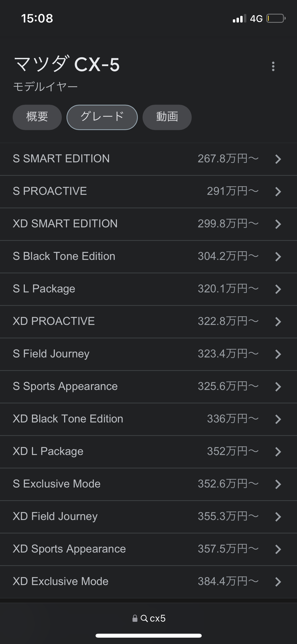Tap chevron beside S Black Tone Edition
The width and height of the screenshot is (297, 644).
pyautogui.click(x=278, y=257)
